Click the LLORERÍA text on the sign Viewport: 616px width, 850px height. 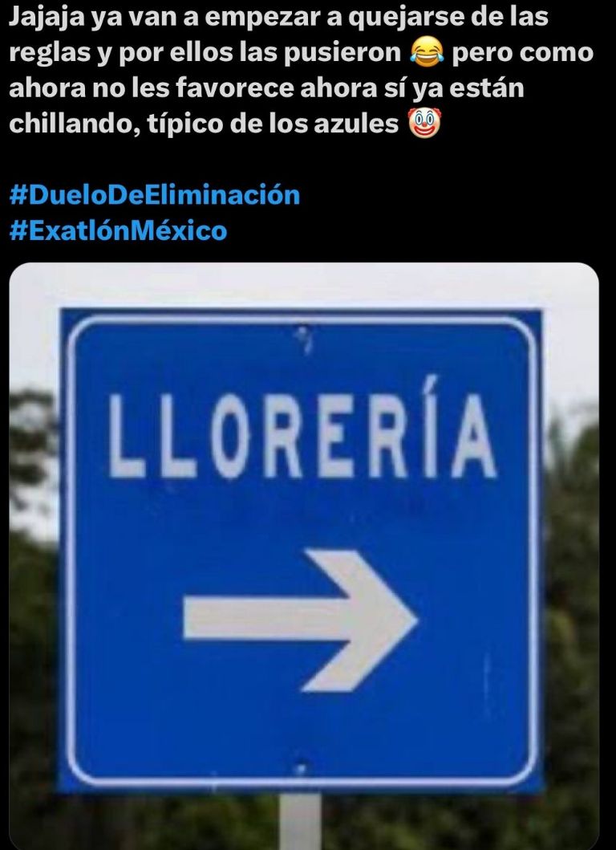coord(302,436)
